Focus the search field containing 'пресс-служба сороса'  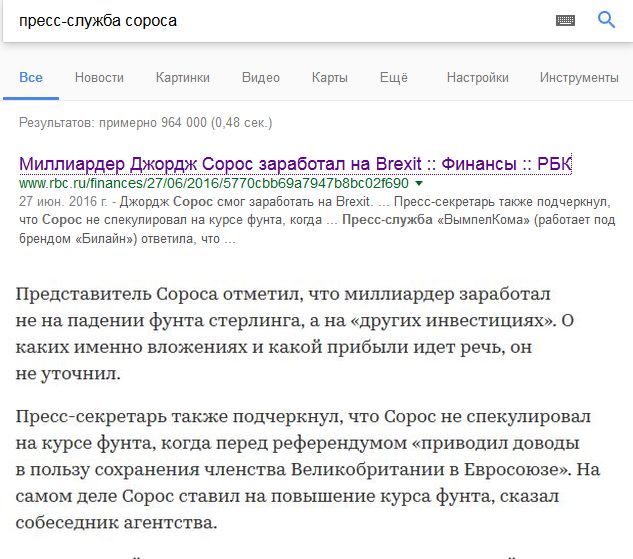coord(279,21)
